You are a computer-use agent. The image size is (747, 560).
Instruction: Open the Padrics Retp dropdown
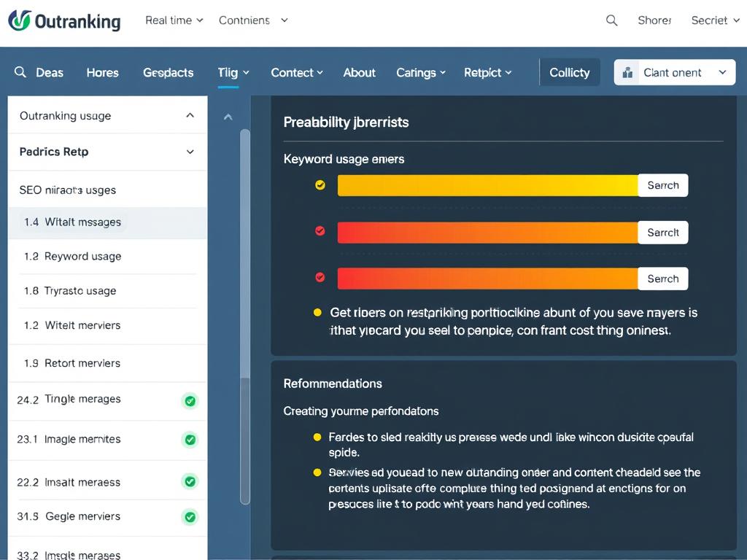click(190, 152)
